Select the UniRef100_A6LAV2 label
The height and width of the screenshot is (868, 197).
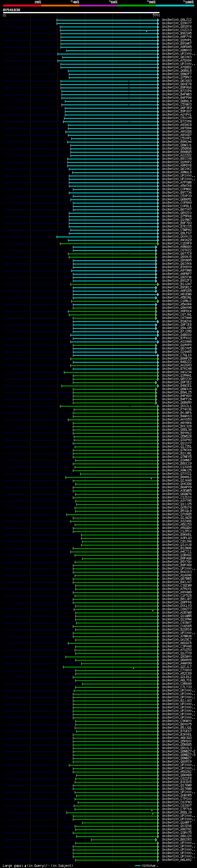coord(177,860)
